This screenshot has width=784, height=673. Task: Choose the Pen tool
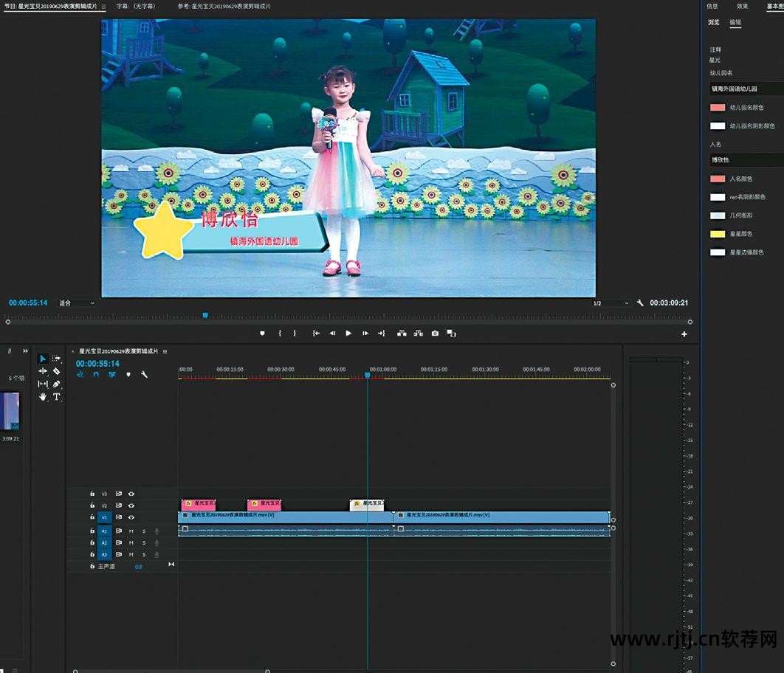coord(57,384)
